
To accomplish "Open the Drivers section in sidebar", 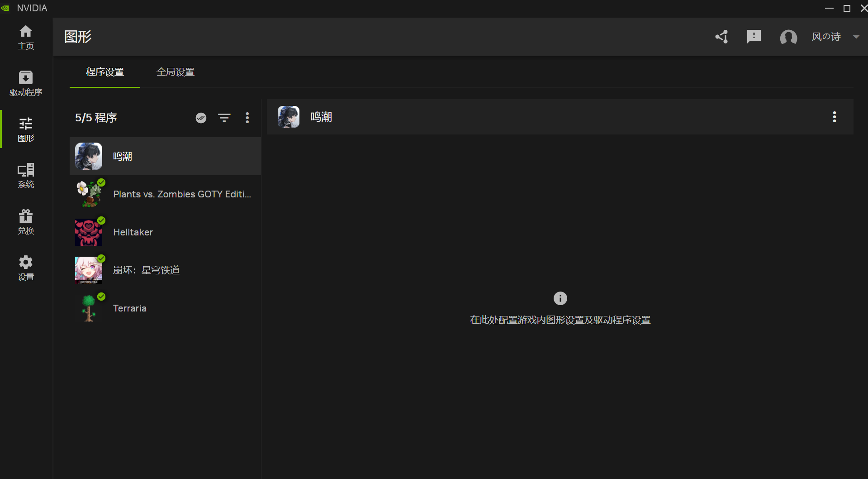I will [26, 83].
